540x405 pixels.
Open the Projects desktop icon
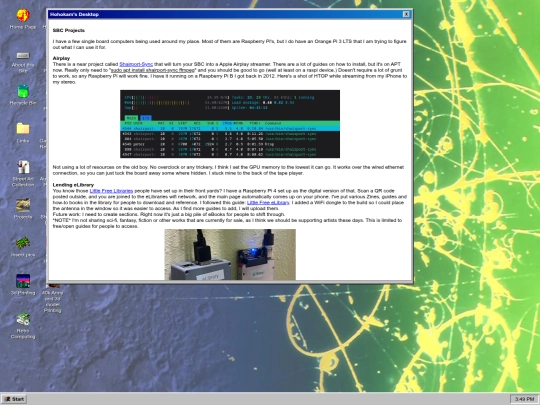pyautogui.click(x=23, y=209)
